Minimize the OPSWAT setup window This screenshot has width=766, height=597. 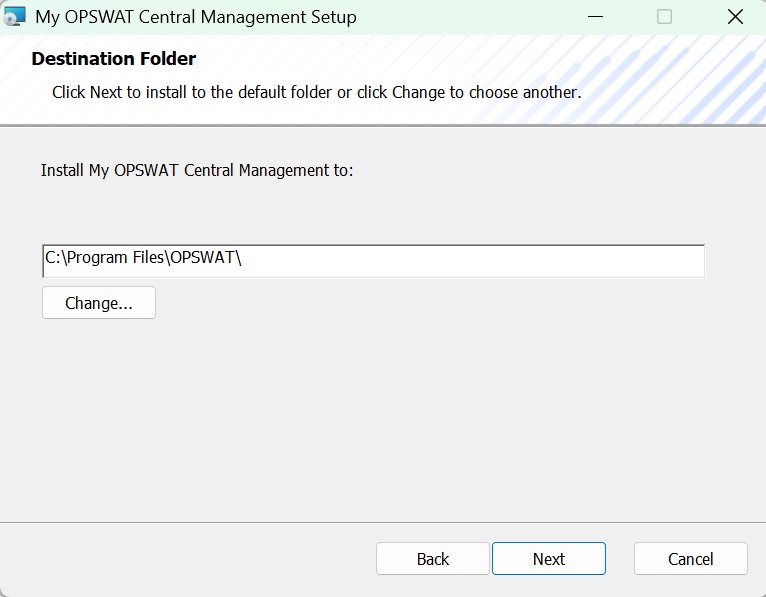[595, 17]
